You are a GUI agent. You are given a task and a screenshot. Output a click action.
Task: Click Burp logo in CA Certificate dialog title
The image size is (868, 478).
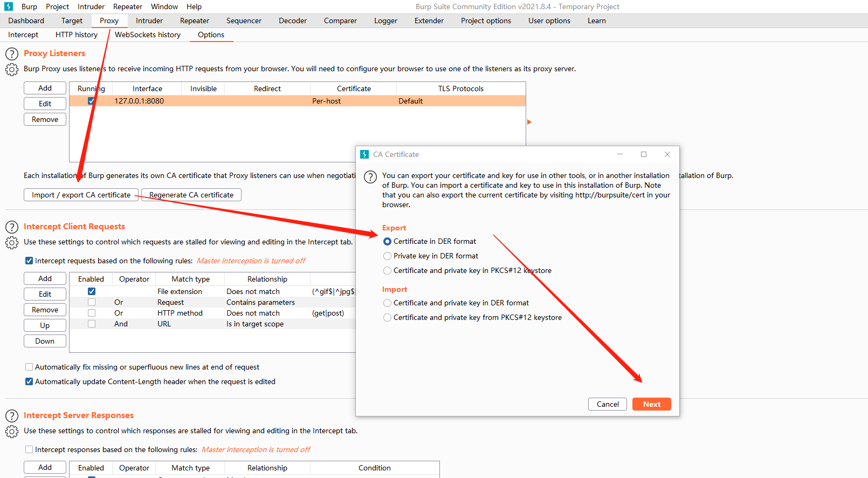point(364,154)
